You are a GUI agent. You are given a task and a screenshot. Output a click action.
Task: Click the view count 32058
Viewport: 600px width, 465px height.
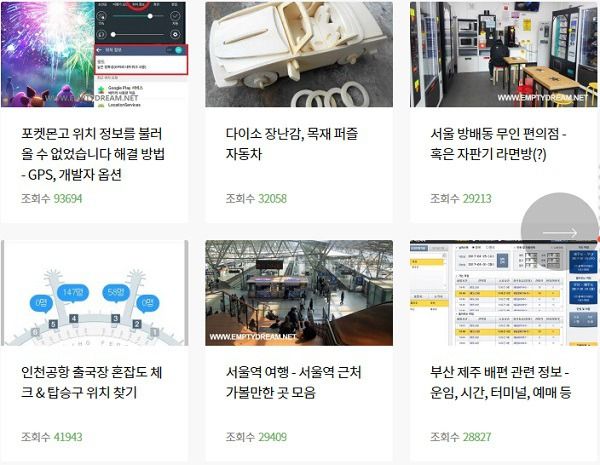pos(272,199)
